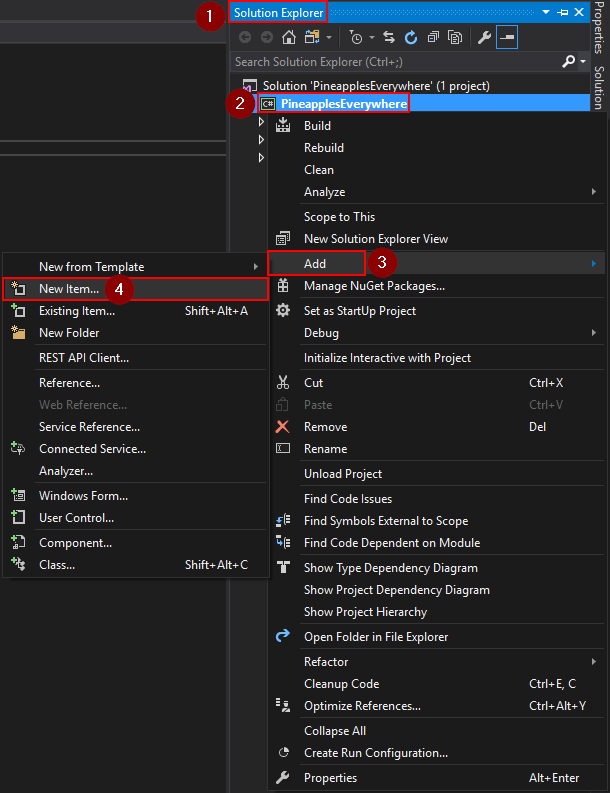This screenshot has height=793, width=610.
Task: Choose Manage NuGet Packages... from context menu
Action: pyautogui.click(x=374, y=286)
